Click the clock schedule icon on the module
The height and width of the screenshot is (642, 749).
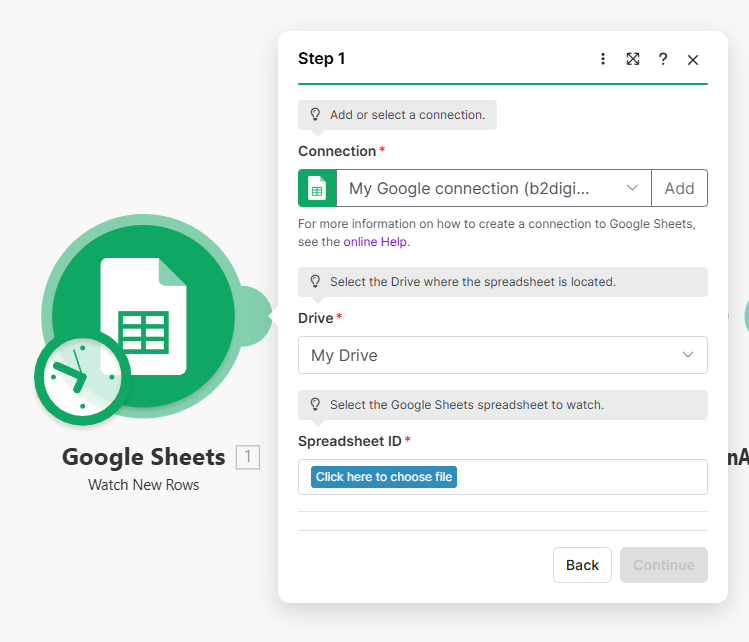coord(82,377)
